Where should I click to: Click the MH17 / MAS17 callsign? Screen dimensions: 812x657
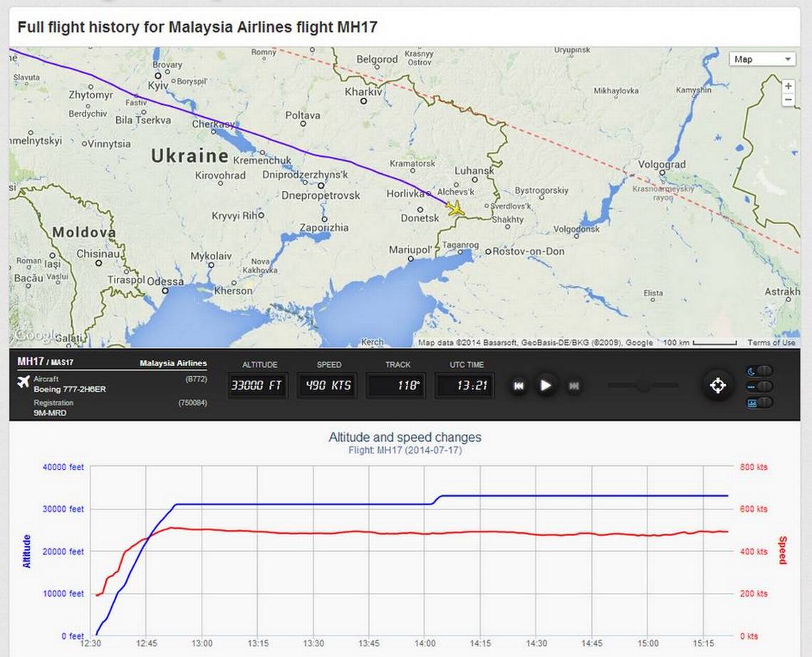click(45, 362)
